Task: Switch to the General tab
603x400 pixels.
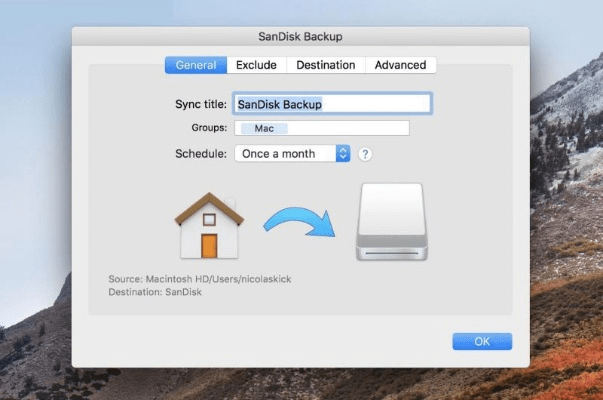Action: click(196, 65)
